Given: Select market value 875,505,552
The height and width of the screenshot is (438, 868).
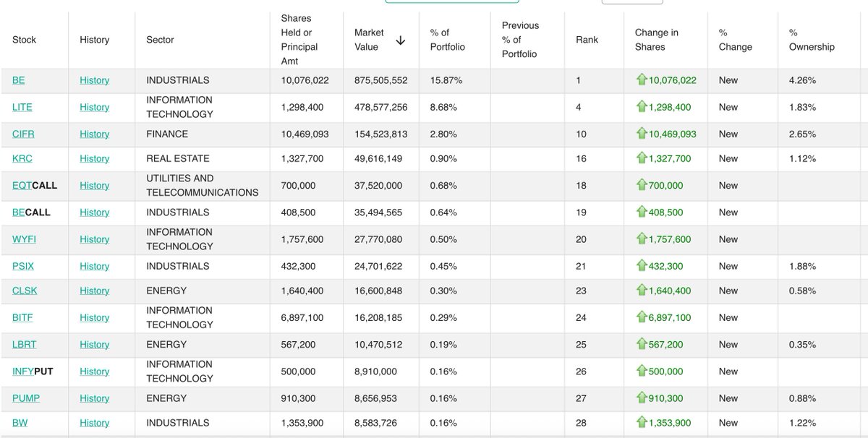Looking at the screenshot, I should click(x=381, y=80).
